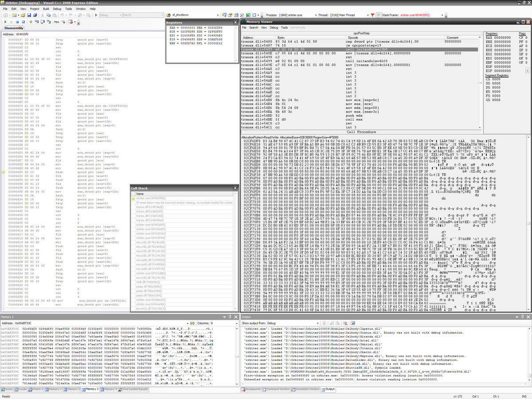Open the Debug menu in Visual C++
532x399 pixels.
tap(57, 8)
